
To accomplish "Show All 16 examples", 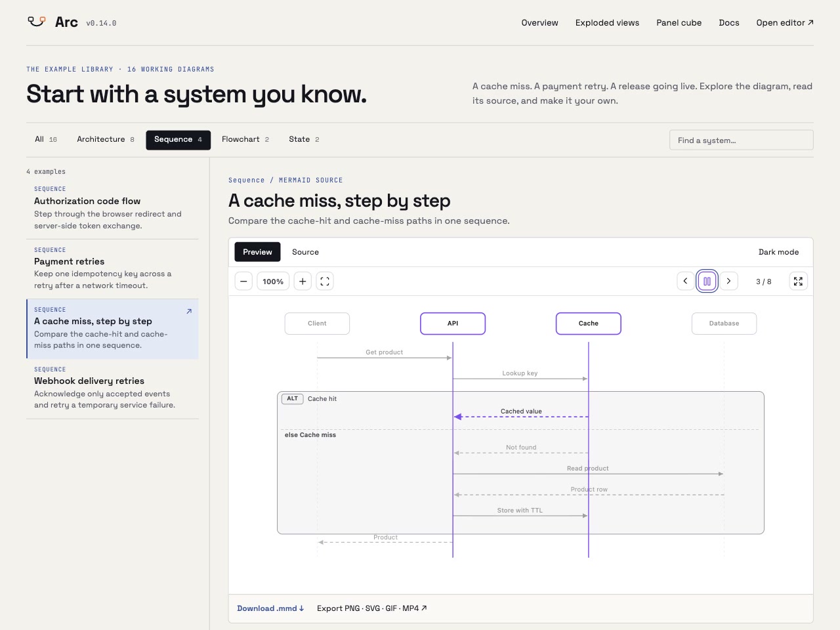I will pyautogui.click(x=46, y=139).
